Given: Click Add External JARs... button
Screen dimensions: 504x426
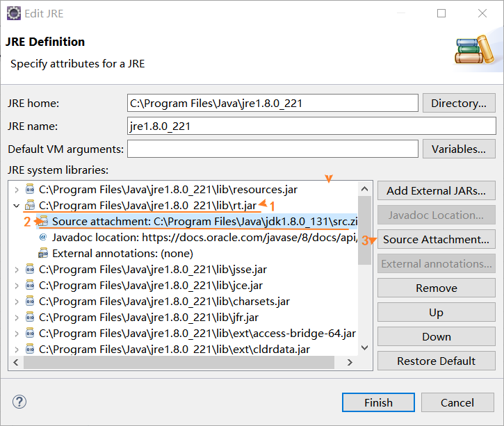Looking at the screenshot, I should click(436, 191).
